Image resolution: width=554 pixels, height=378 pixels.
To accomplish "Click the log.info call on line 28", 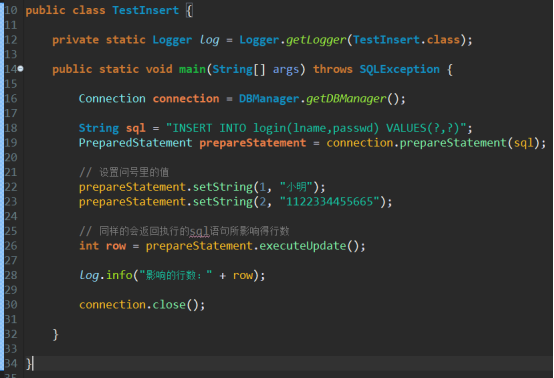I will pos(106,275).
